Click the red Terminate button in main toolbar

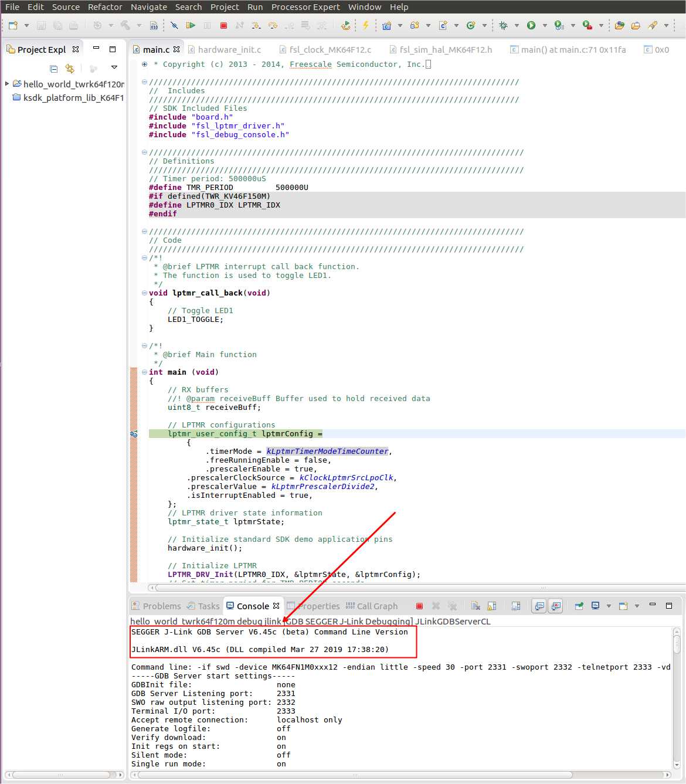(x=223, y=26)
